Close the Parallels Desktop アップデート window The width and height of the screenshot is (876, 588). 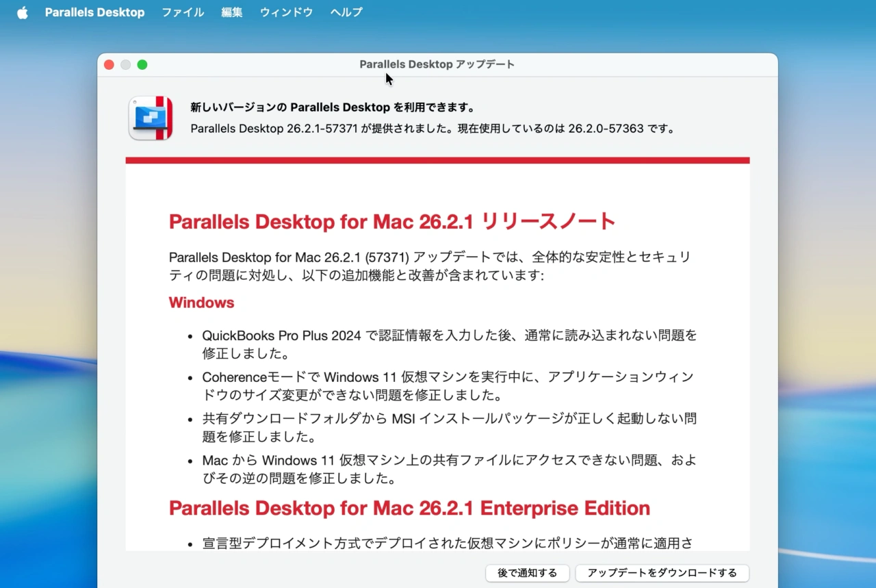(109, 64)
